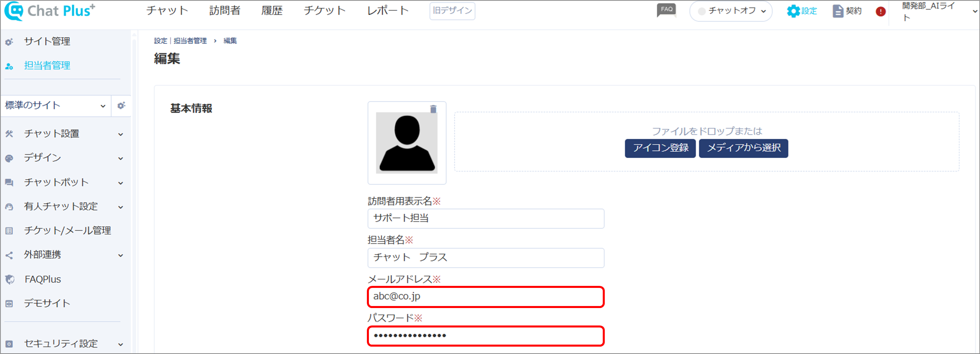This screenshot has height=354, width=980.
Task: Click the 訪問者用表示名 input field
Action: [486, 218]
